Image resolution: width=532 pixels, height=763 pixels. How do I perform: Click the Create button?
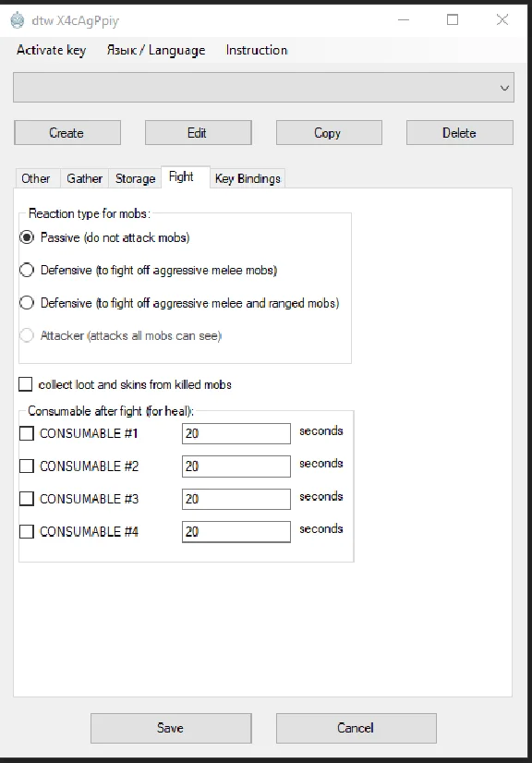(67, 133)
